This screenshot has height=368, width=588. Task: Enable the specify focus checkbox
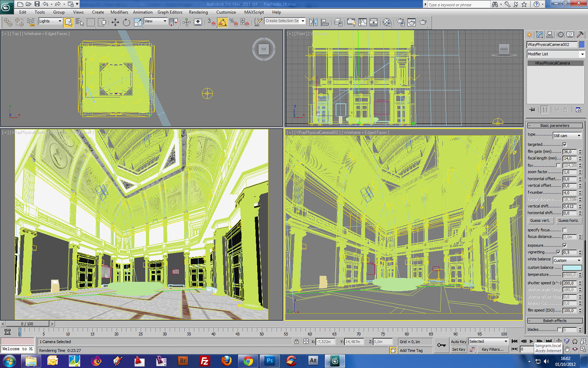tap(564, 230)
